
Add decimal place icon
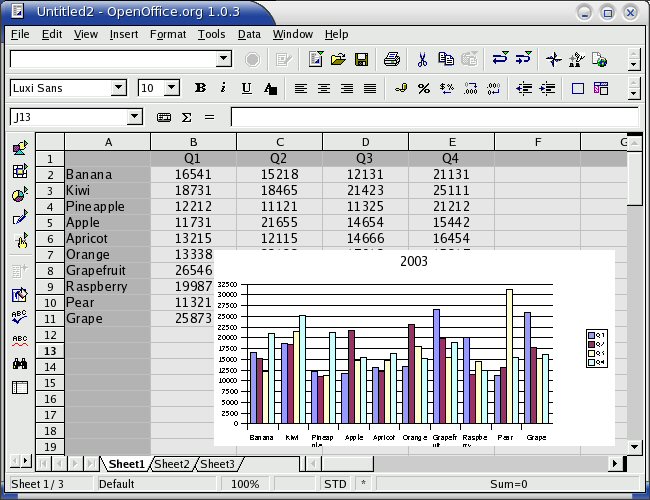471,88
